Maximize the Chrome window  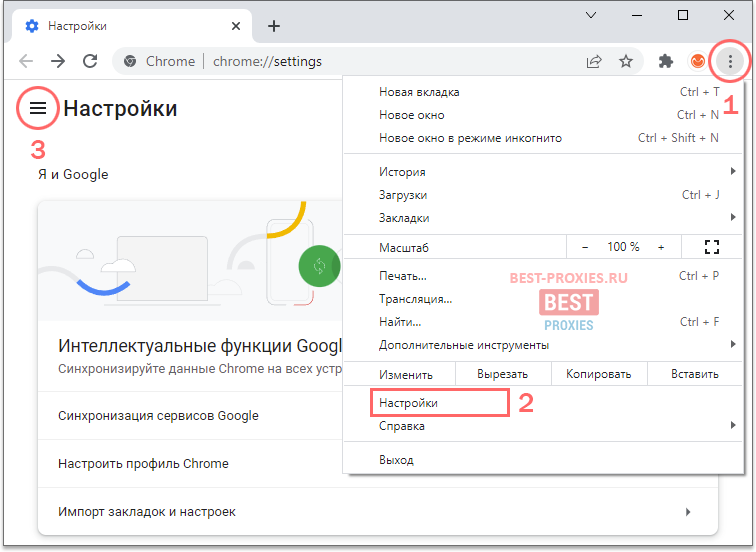[x=683, y=15]
